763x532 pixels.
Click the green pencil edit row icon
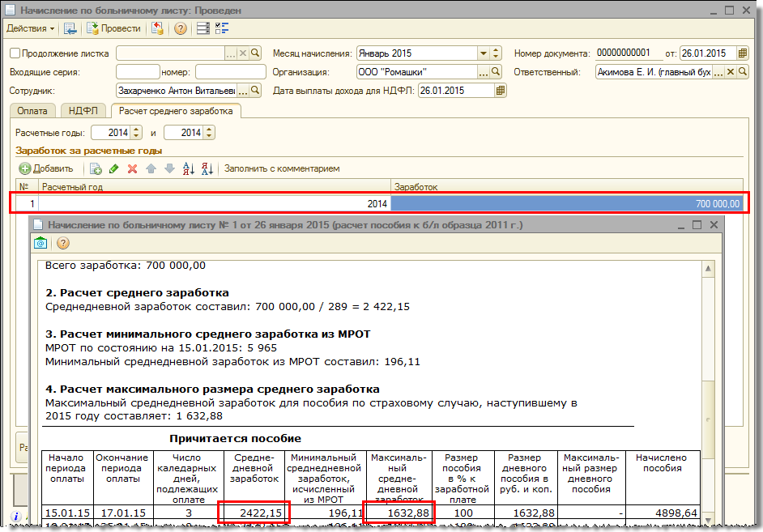(114, 168)
